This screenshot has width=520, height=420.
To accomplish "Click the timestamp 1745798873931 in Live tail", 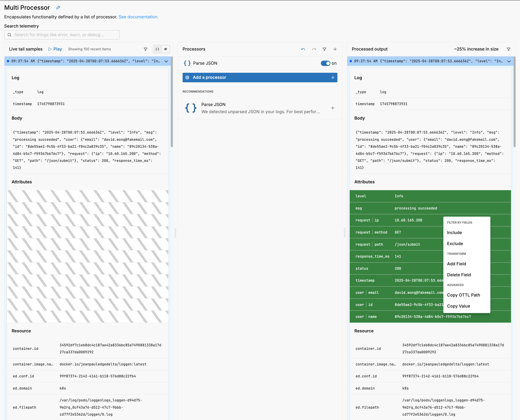I will (x=51, y=104).
